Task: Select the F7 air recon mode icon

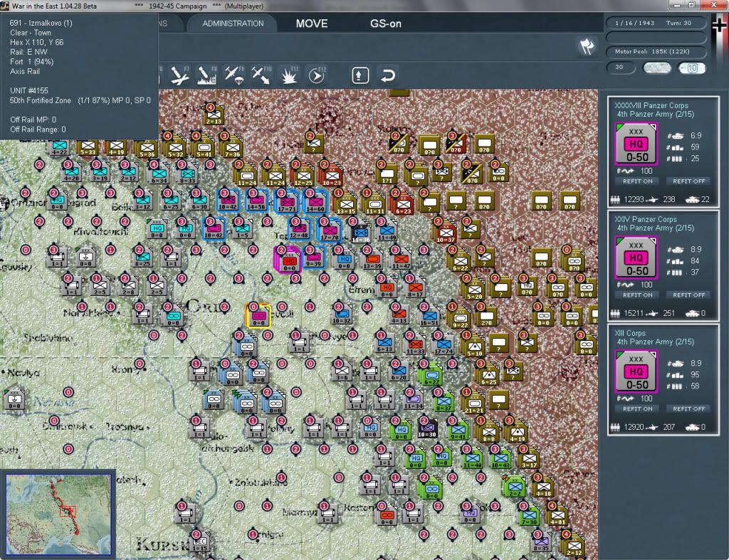Action: (179, 75)
